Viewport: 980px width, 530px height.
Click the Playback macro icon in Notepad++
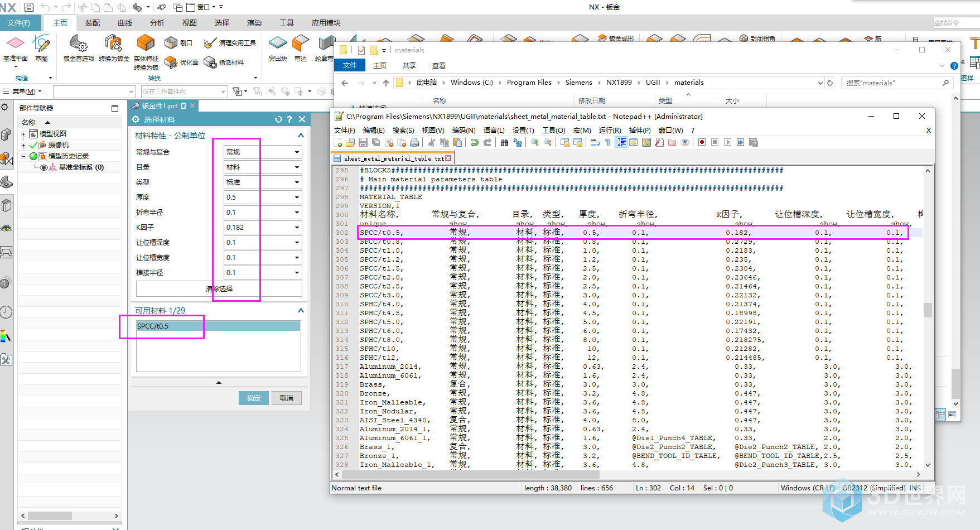point(728,142)
